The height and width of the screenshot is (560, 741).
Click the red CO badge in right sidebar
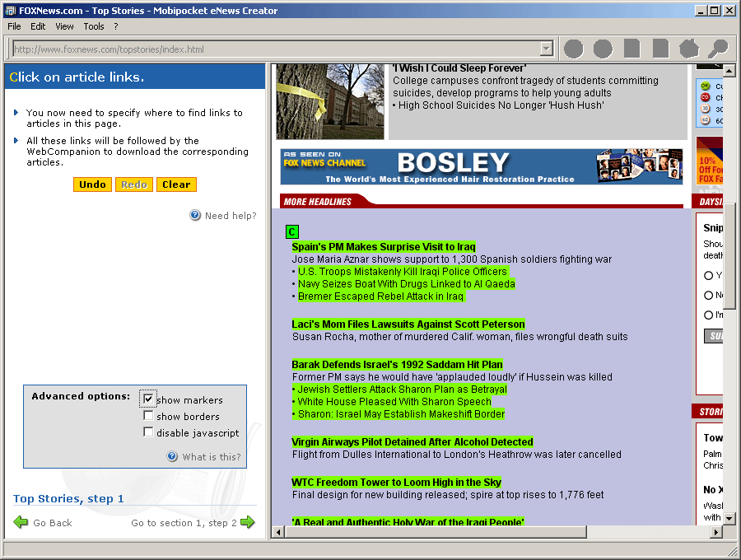[705, 97]
